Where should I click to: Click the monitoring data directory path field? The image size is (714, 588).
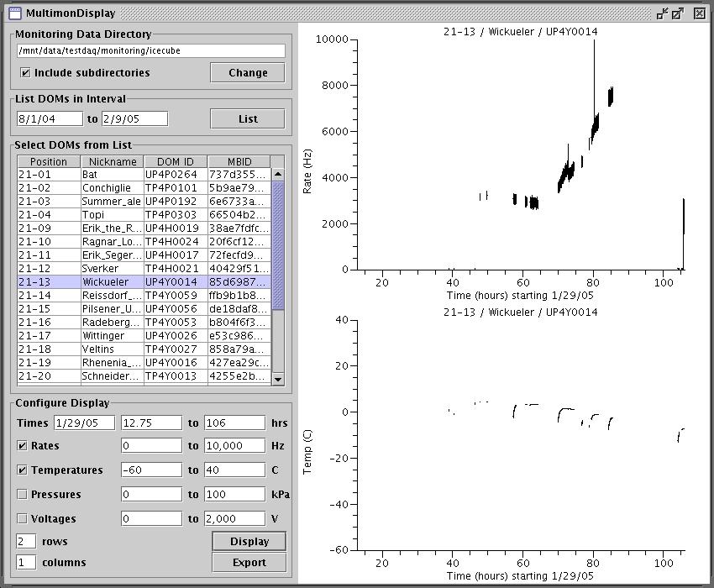[150, 50]
